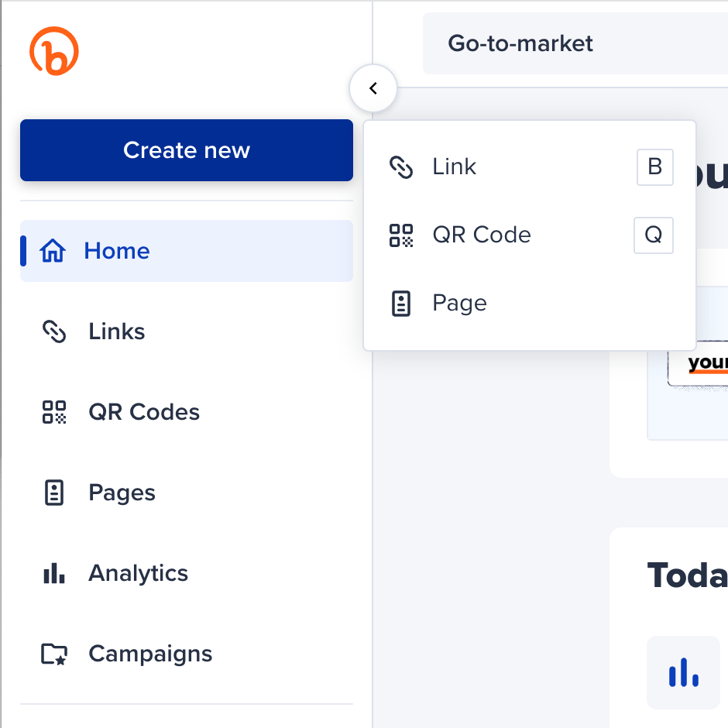
Task: Select the Home house icon
Action: pyautogui.click(x=53, y=250)
